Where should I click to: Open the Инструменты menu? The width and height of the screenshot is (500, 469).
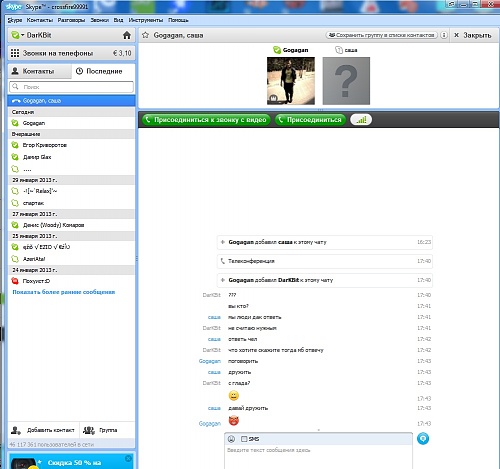pyautogui.click(x=146, y=20)
